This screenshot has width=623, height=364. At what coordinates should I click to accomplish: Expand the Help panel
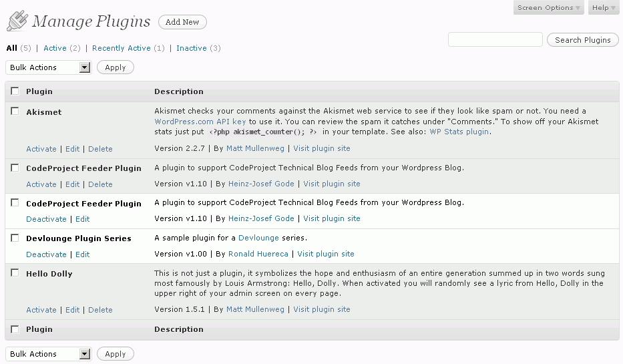pyautogui.click(x=604, y=7)
